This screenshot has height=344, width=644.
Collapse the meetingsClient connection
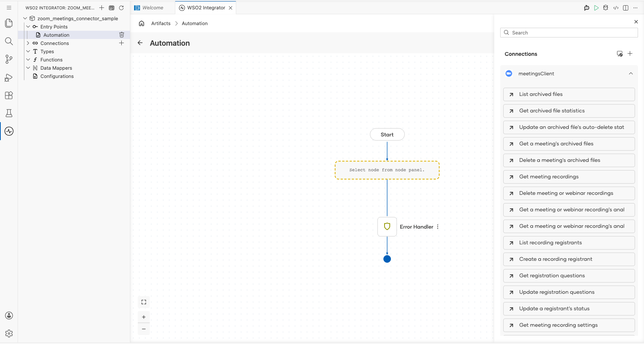click(x=631, y=73)
